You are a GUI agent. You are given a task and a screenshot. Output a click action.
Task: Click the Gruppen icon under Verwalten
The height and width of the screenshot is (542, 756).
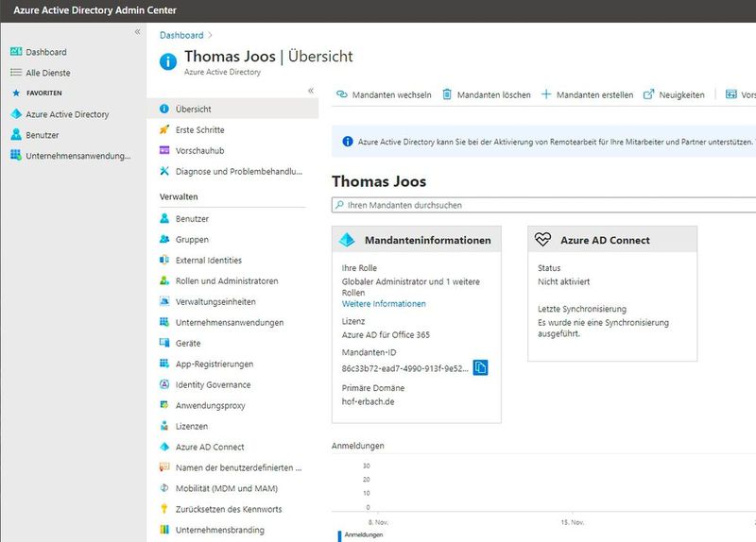(x=164, y=239)
